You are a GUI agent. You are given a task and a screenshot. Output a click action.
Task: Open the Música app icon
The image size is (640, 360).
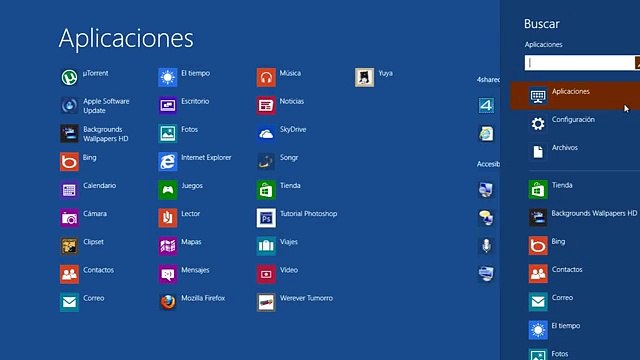pyautogui.click(x=266, y=77)
